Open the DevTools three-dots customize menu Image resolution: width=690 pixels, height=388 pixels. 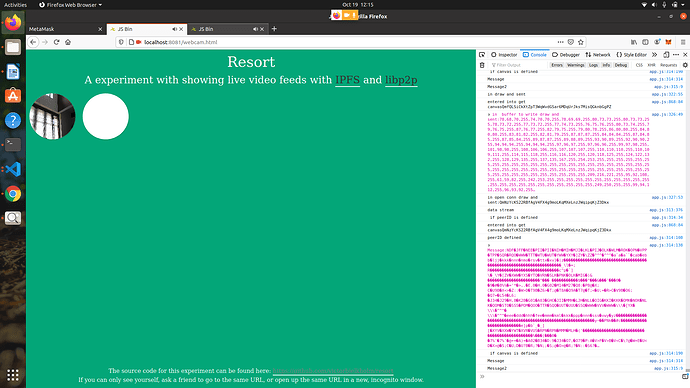(x=676, y=55)
